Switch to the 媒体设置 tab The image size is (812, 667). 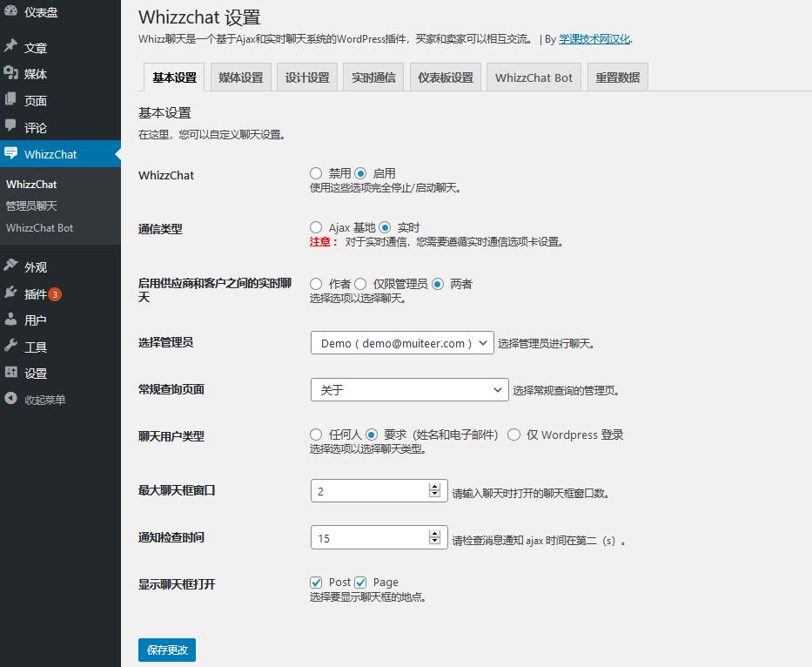(241, 77)
